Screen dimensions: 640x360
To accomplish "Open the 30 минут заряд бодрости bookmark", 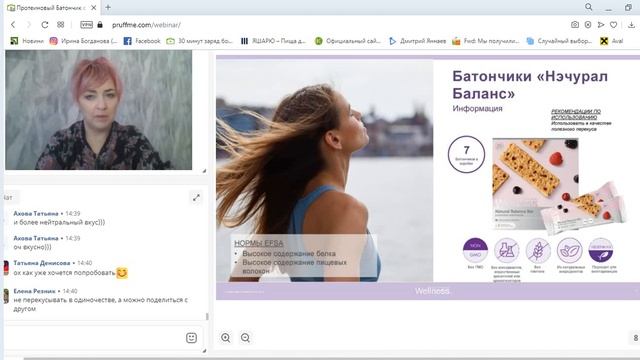I will tap(199, 41).
